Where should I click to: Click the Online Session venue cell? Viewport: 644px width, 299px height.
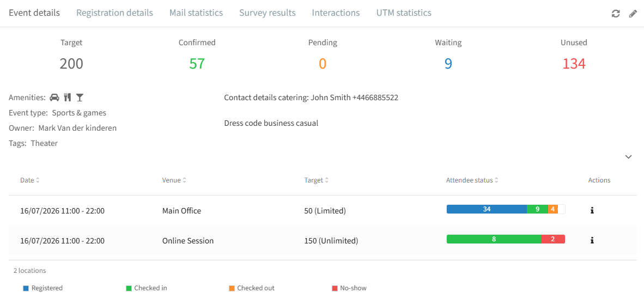click(188, 241)
